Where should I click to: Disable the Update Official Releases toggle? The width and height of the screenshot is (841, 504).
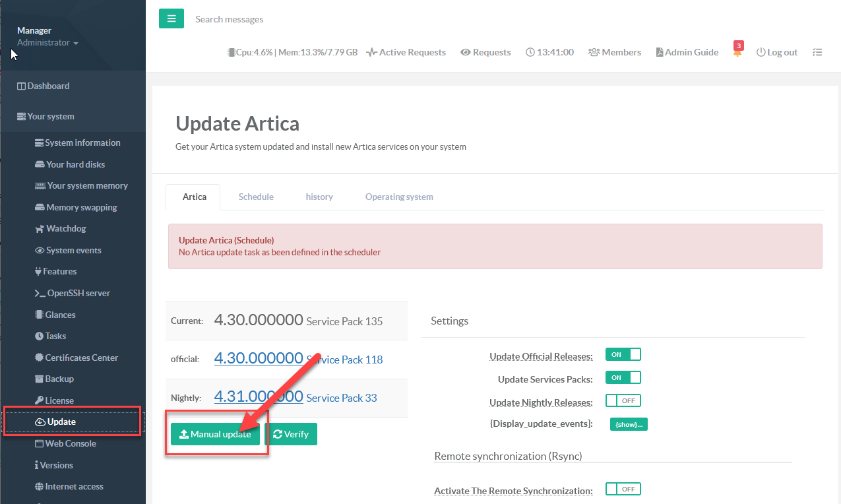click(623, 355)
